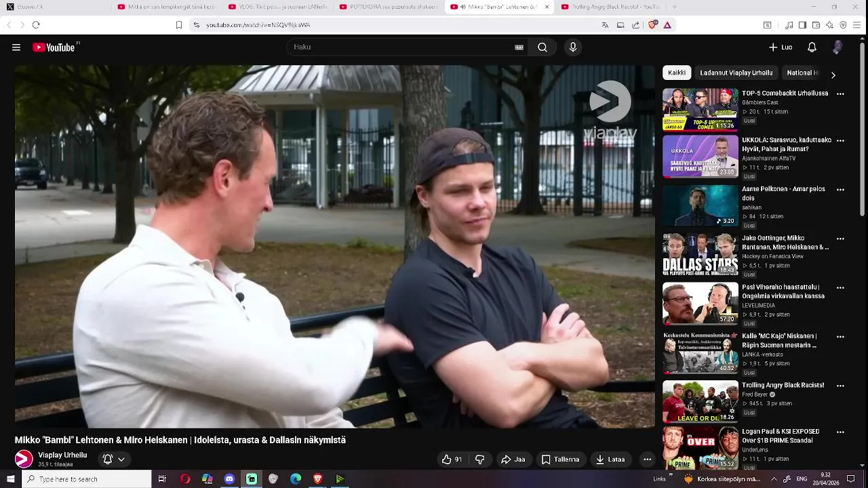Screen dimensions: 868x488
Task: Click Gamblers Cast channel name
Action: click(x=759, y=102)
